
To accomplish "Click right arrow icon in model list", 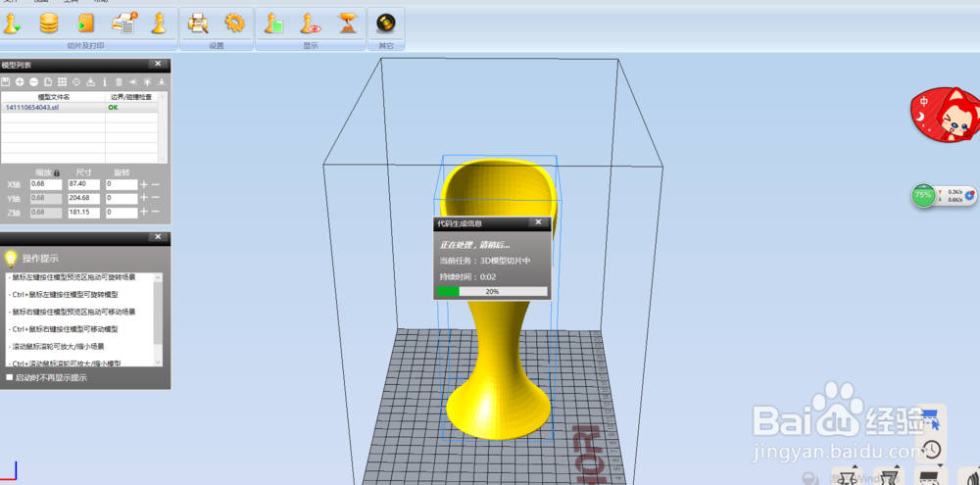I will point(133,82).
